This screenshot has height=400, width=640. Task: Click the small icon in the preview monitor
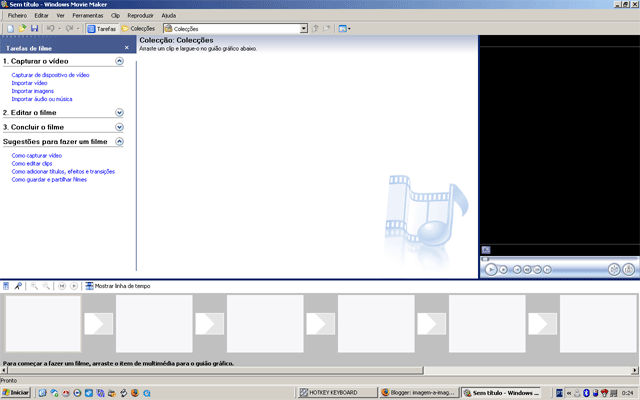(486, 250)
